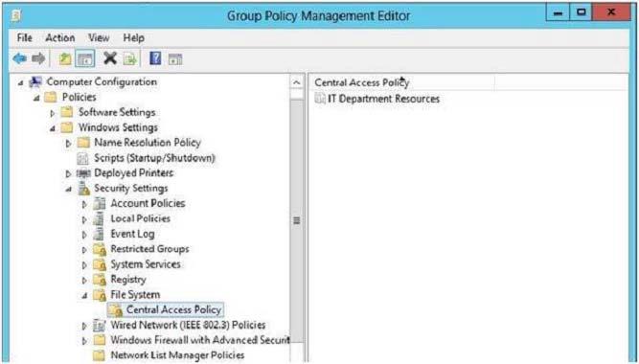Toggle the Show/Hide console tree icon

tap(85, 59)
